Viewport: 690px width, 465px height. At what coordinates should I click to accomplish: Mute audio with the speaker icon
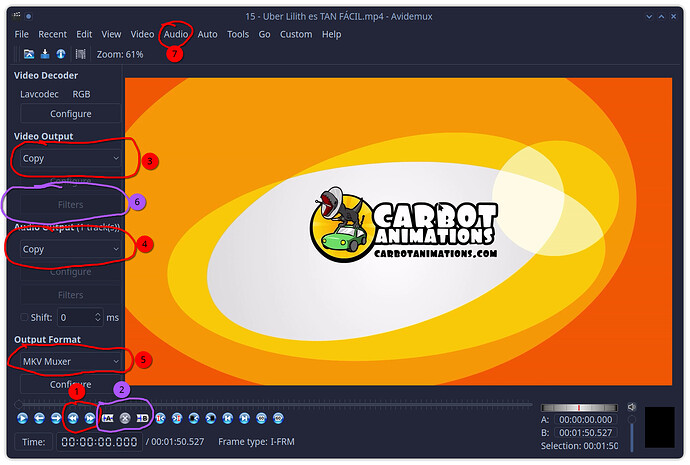click(631, 407)
